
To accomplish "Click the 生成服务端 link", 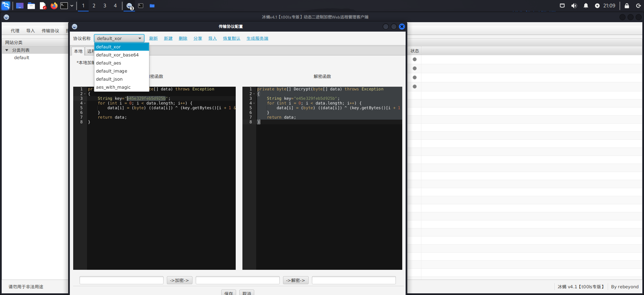I will (257, 39).
